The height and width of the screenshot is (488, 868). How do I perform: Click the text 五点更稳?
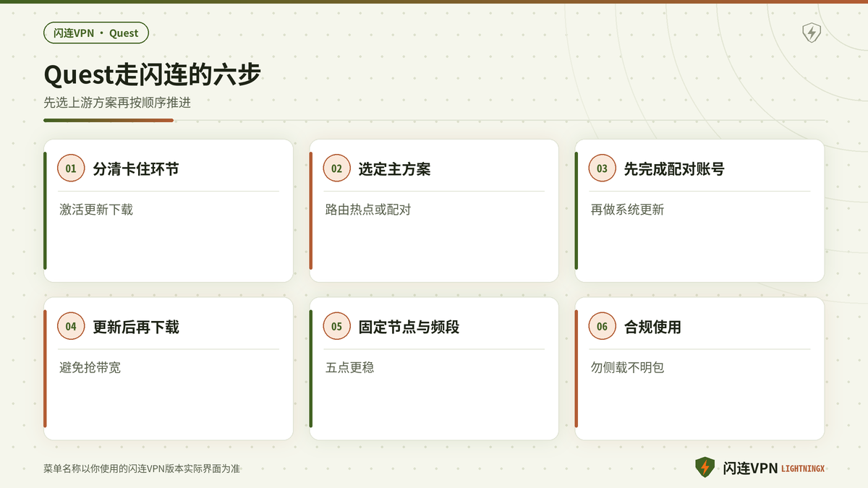click(349, 368)
